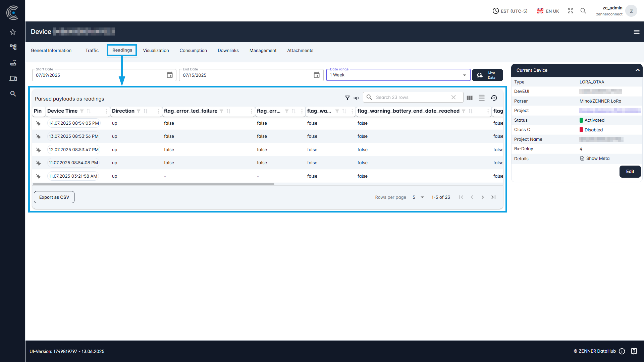Open the Favorites star in the sidebar

click(13, 32)
